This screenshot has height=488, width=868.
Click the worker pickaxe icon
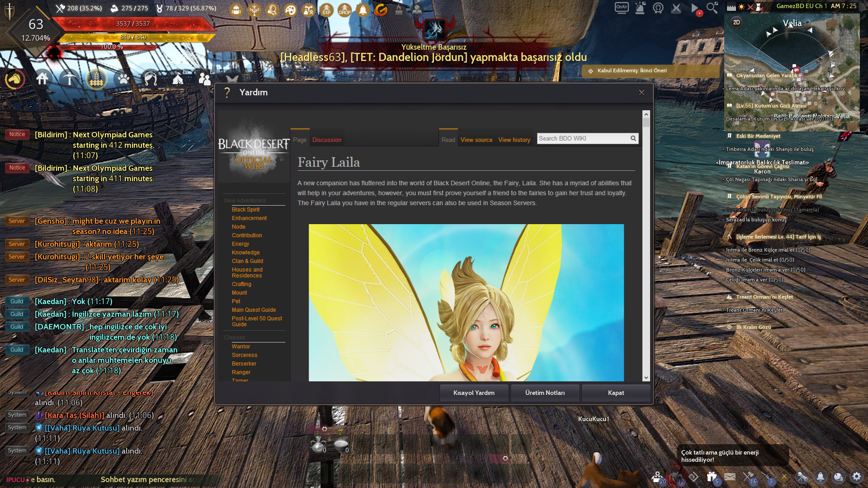coord(69,79)
